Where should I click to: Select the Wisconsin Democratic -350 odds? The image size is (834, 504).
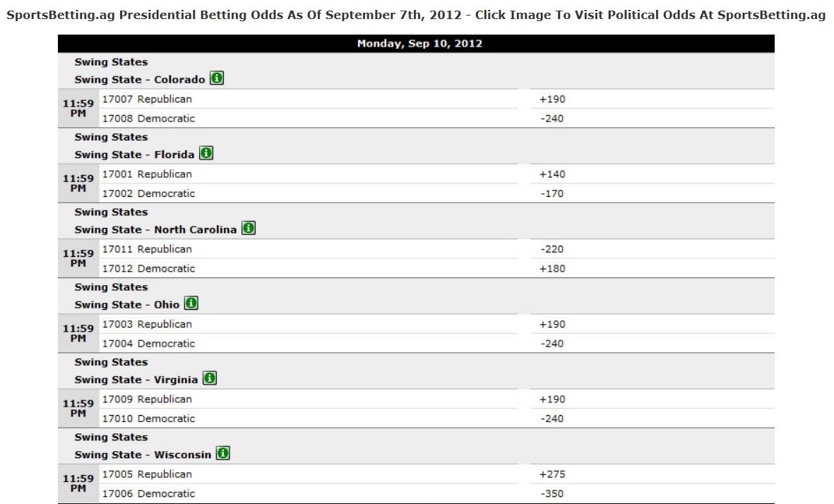(x=552, y=493)
